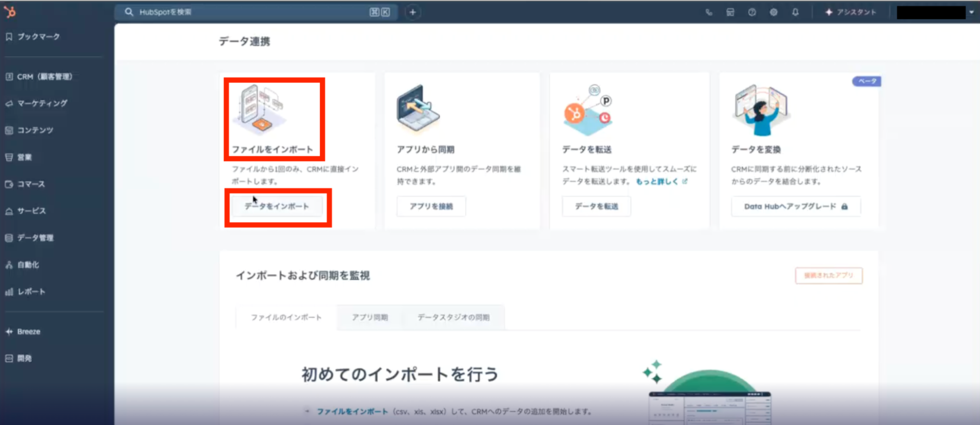Viewport: 980px width, 425px height.
Task: Switch to データスタジオの同期 tab
Action: (453, 318)
